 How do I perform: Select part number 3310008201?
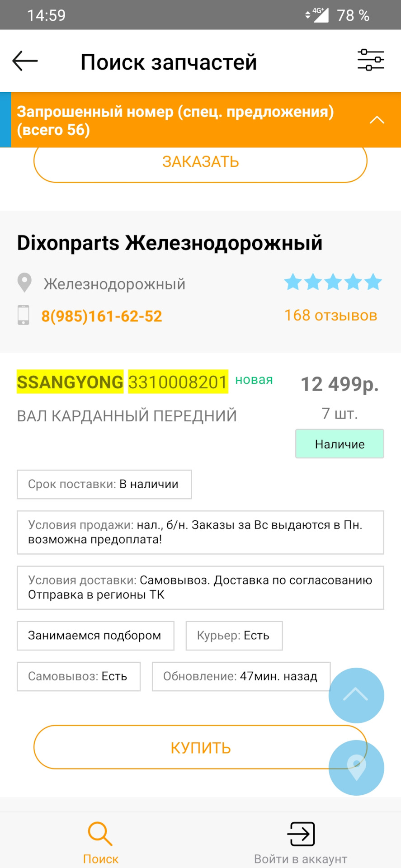click(178, 382)
